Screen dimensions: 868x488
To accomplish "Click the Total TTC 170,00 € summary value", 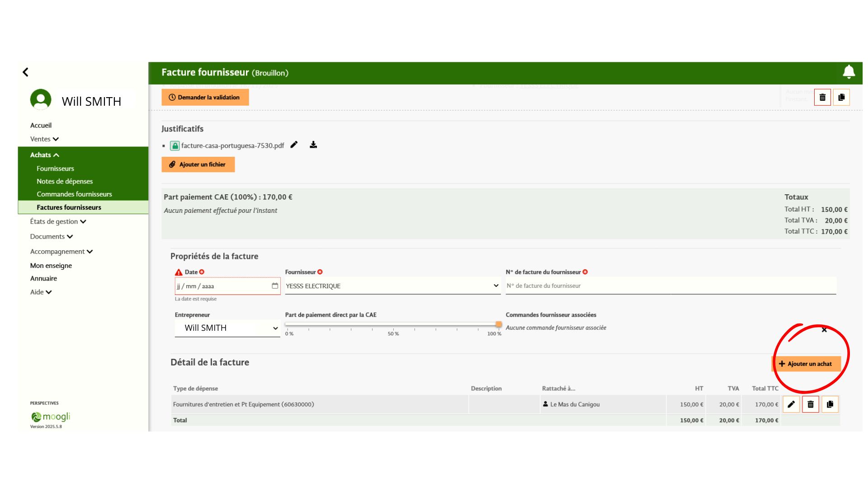I will pyautogui.click(x=834, y=231).
